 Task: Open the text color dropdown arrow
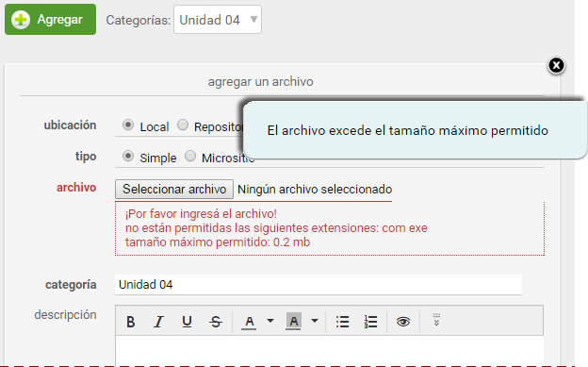(270, 321)
